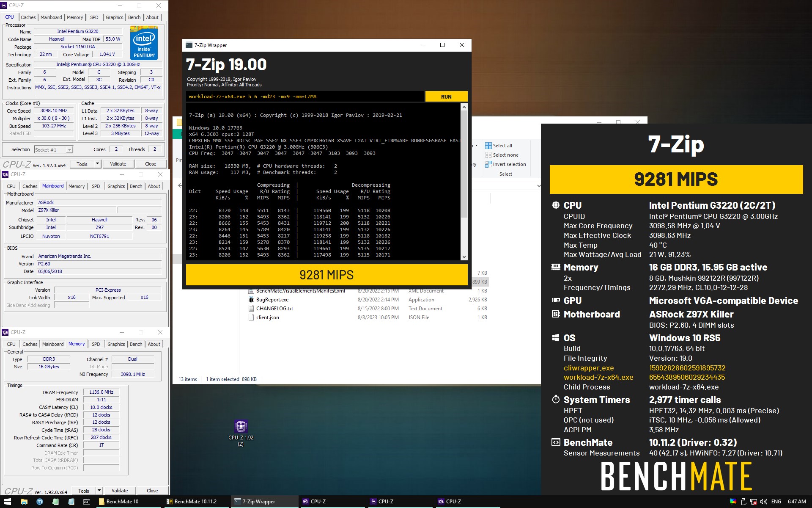Image resolution: width=812 pixels, height=508 pixels.
Task: Click the ASRock manufacturer field
Action: [99, 202]
